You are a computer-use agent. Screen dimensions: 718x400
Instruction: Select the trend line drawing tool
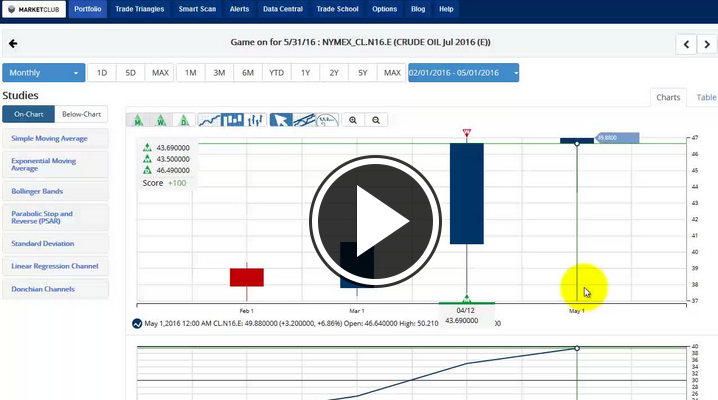[305, 120]
